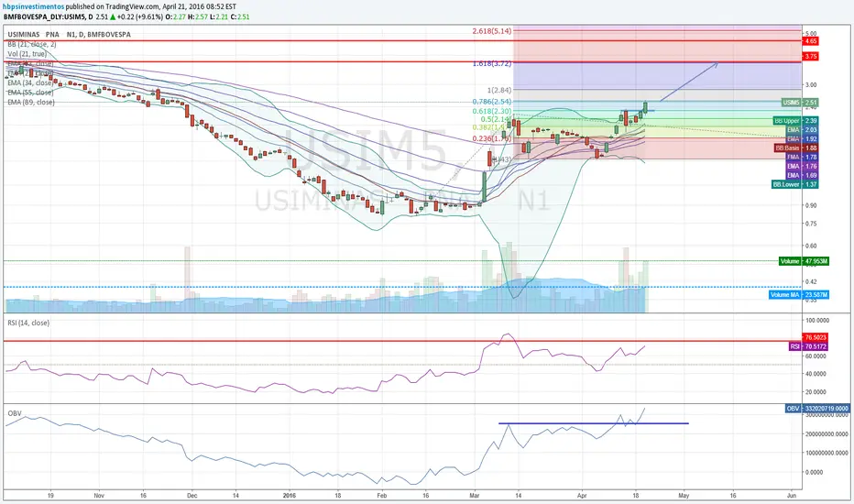Click the 0.75 price scale value

(810, 224)
